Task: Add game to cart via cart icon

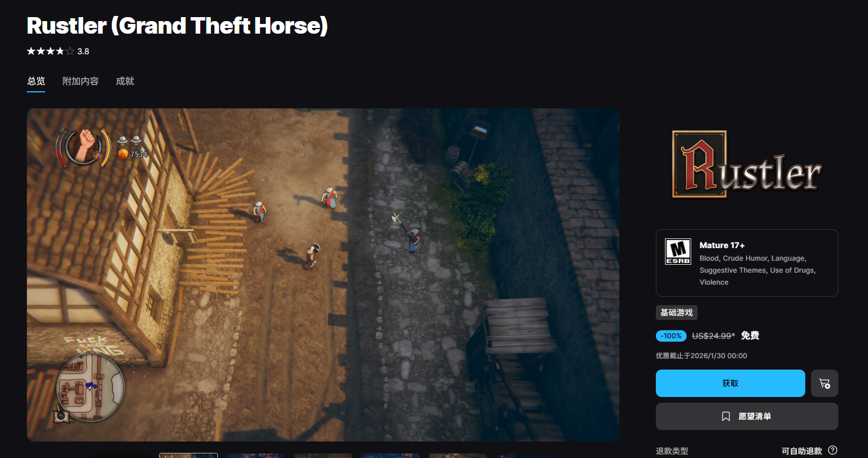Action: 824,383
